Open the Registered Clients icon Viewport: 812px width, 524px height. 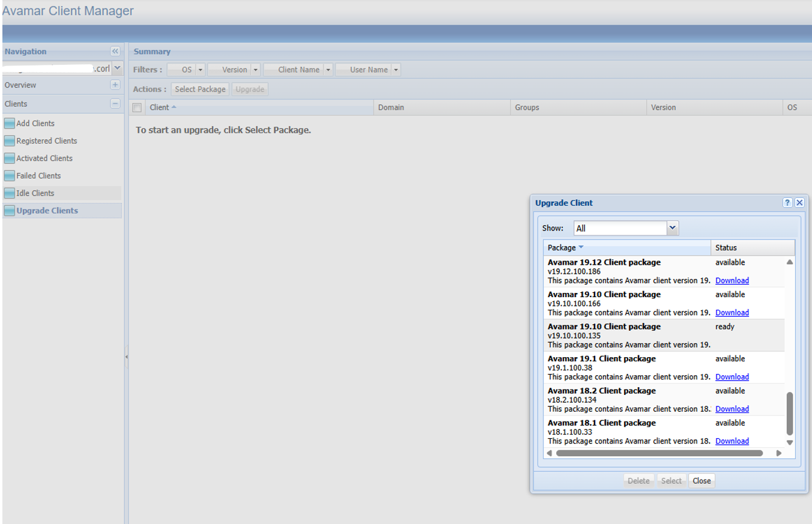(10, 140)
